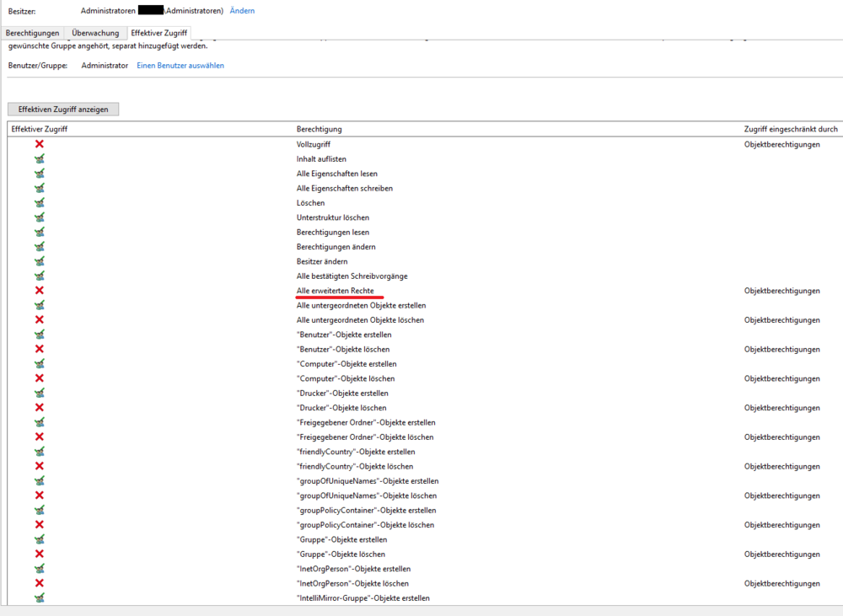Click red X icon beside "Gruppe"-Objekte löschen
843x616 pixels.
point(39,554)
